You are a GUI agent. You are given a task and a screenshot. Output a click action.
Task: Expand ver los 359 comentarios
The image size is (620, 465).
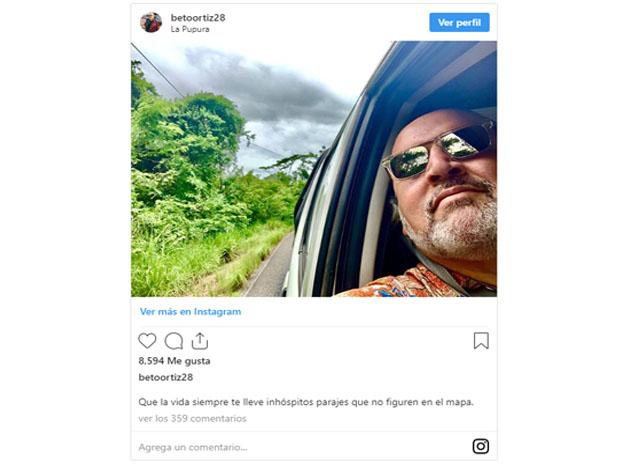pyautogui.click(x=192, y=418)
